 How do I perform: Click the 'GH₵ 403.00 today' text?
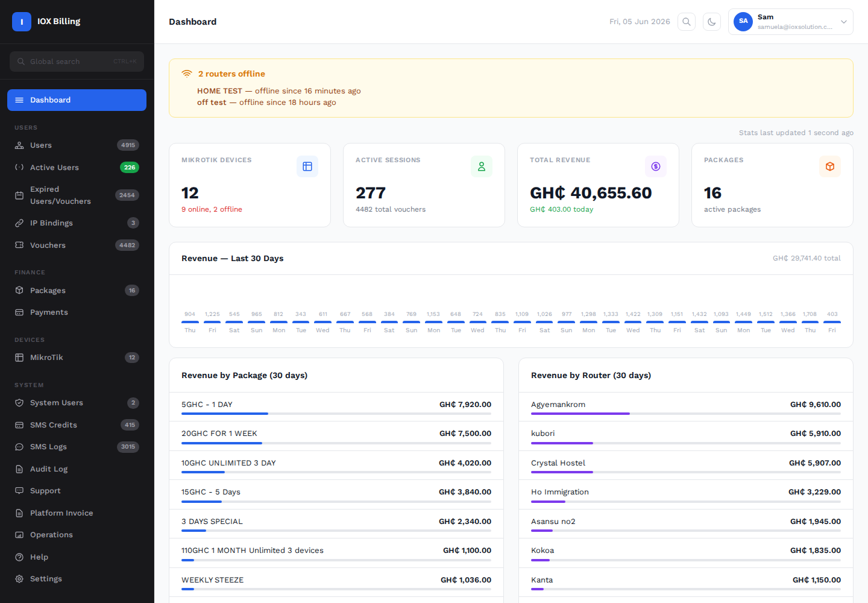pyautogui.click(x=561, y=209)
